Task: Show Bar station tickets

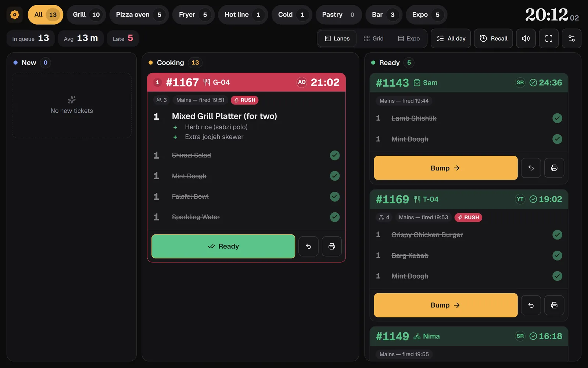Action: point(384,15)
